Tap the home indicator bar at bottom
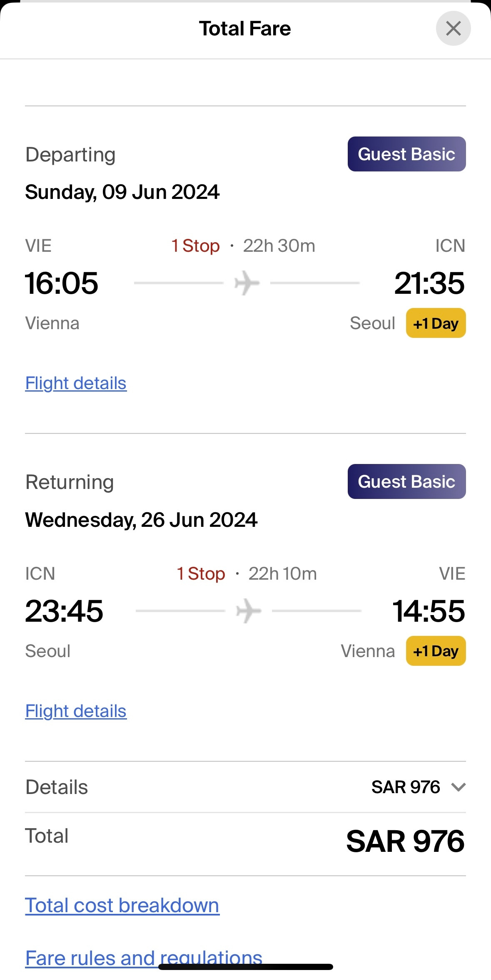This screenshot has width=491, height=980. coord(245,967)
